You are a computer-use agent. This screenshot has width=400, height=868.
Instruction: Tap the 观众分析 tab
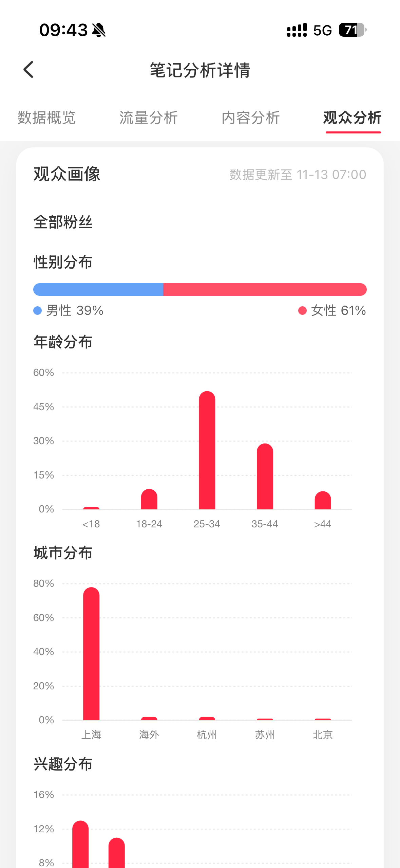pyautogui.click(x=353, y=118)
